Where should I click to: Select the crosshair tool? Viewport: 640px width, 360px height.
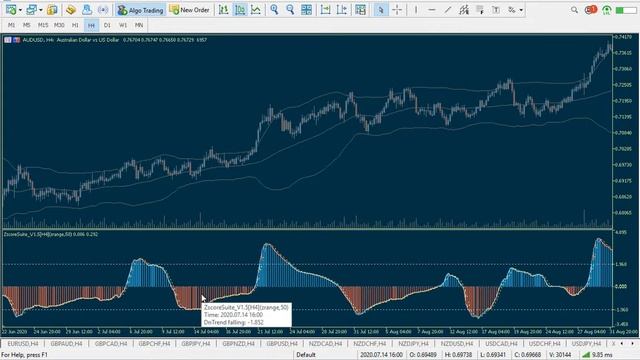click(397, 10)
